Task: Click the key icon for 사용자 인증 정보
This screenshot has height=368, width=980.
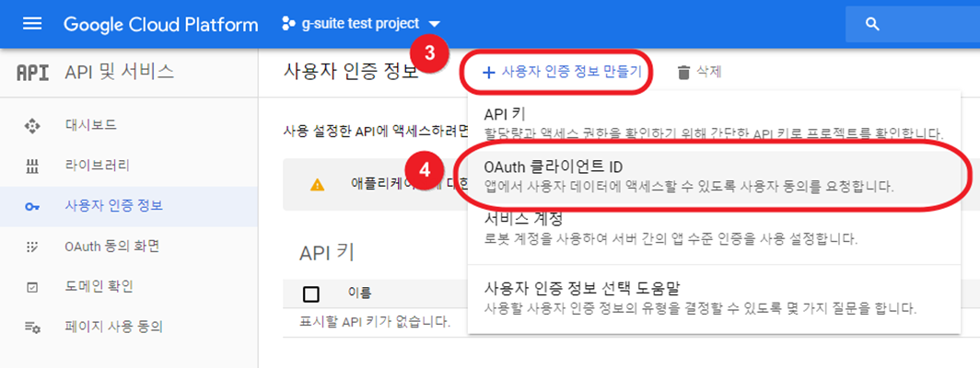Action: tap(32, 207)
